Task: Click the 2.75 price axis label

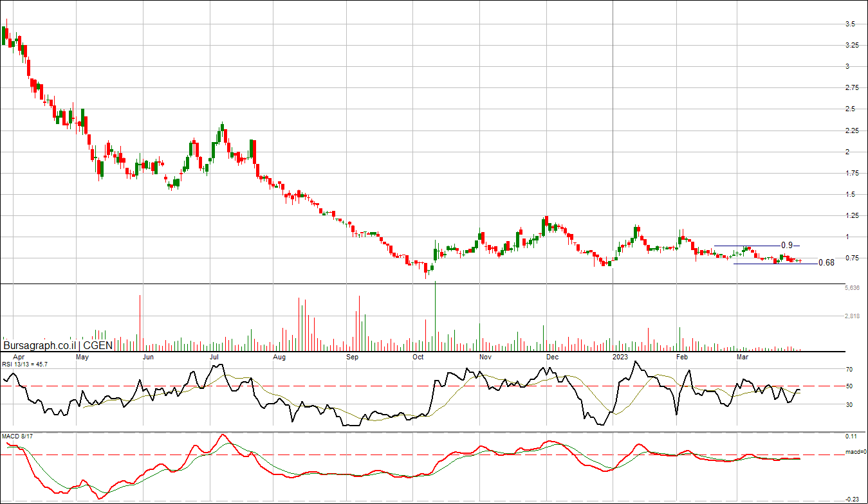Action: click(x=851, y=87)
